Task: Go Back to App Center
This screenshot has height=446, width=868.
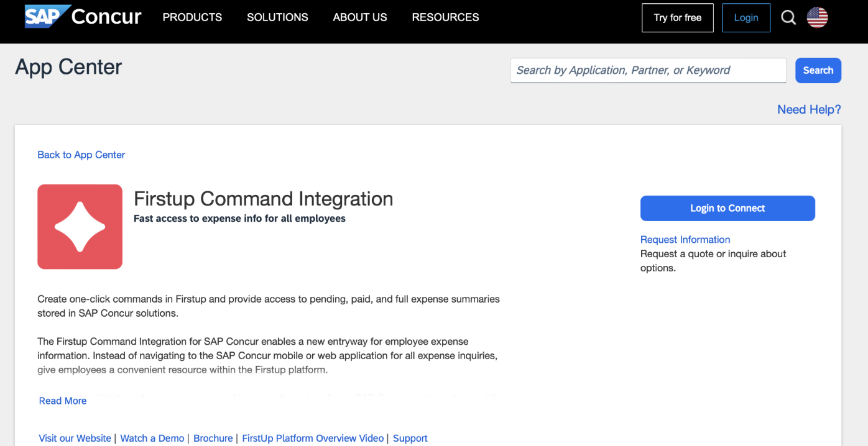Action: 81,155
